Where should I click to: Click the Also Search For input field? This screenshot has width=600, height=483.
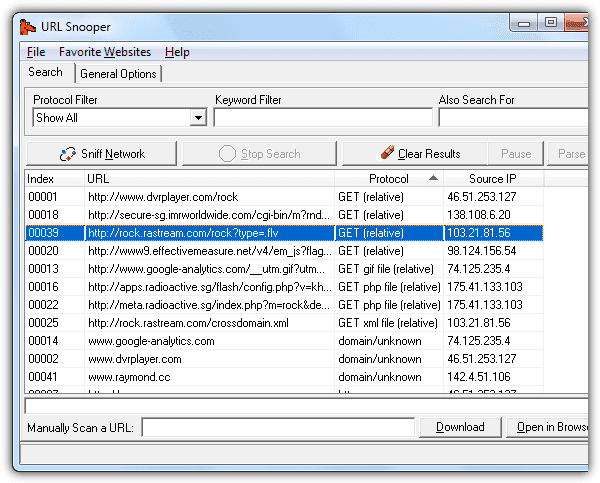click(514, 117)
